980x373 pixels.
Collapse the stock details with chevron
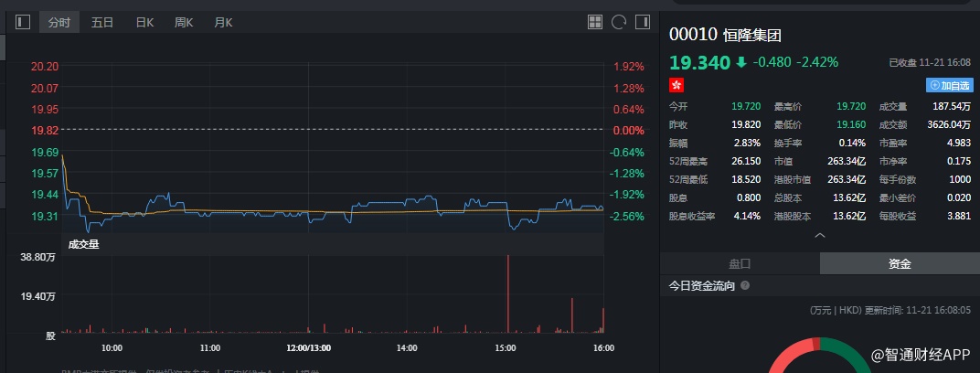[820, 236]
